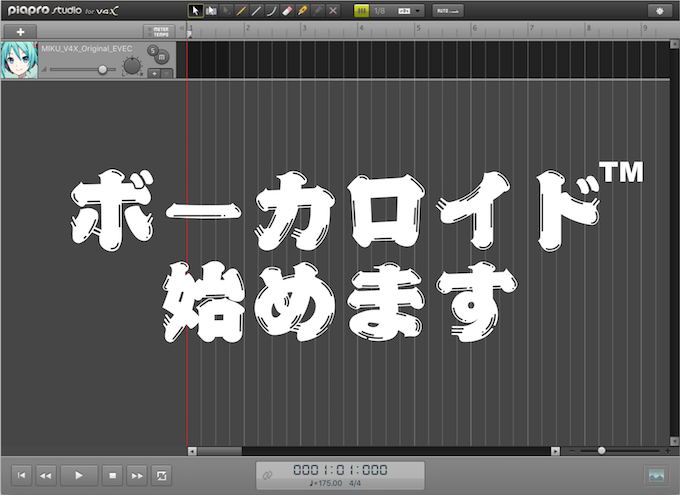680x495 pixels.
Task: Click the 4/4 time signature
Action: click(355, 483)
